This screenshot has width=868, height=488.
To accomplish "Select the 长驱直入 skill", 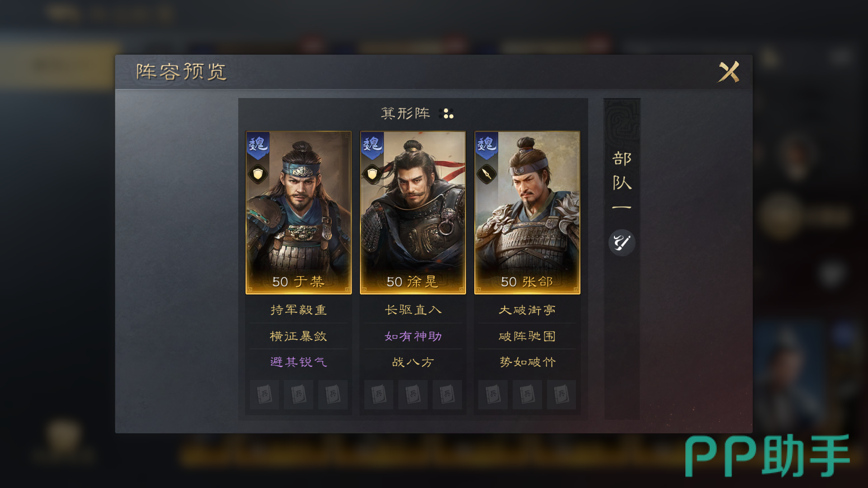I will [413, 310].
